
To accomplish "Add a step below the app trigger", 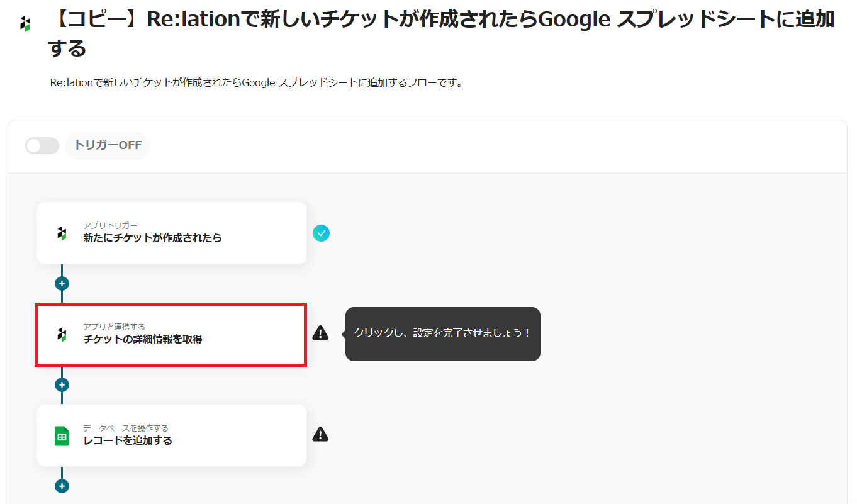I will click(x=62, y=284).
